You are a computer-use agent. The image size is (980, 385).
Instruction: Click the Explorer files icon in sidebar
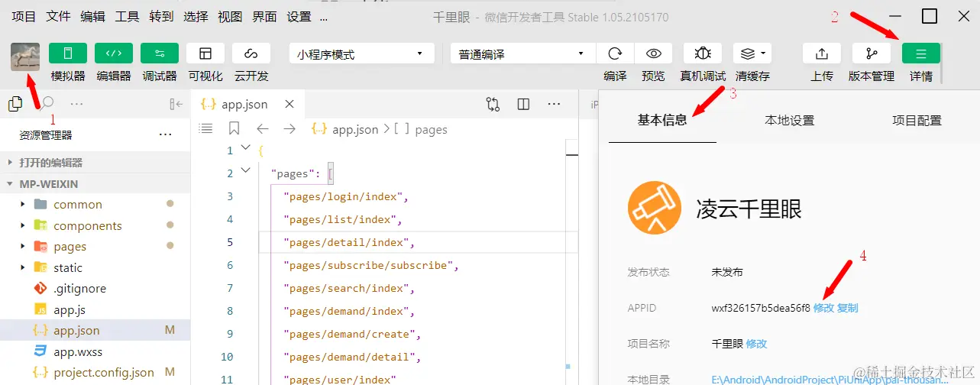point(15,104)
